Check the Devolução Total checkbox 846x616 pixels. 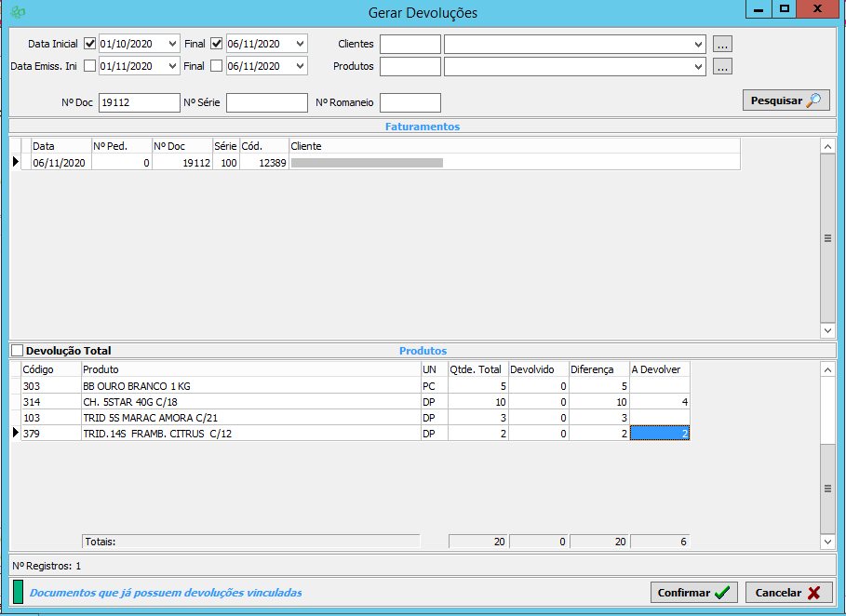pos(17,351)
